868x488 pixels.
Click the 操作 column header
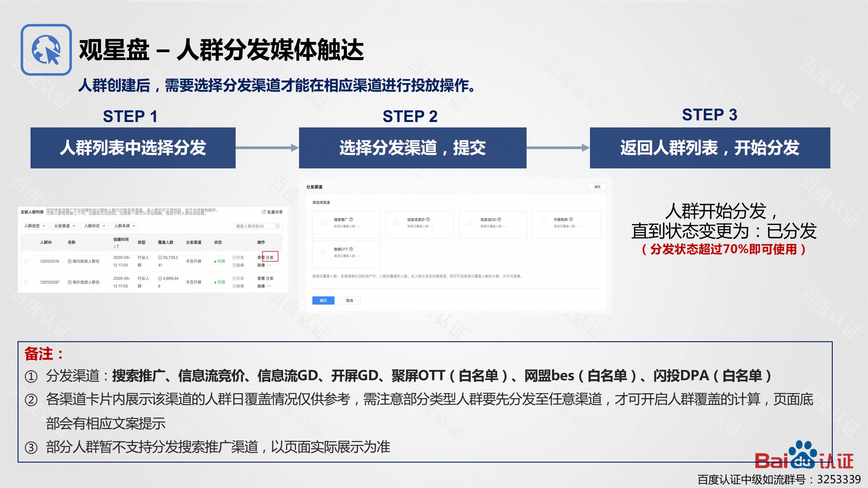(x=261, y=242)
